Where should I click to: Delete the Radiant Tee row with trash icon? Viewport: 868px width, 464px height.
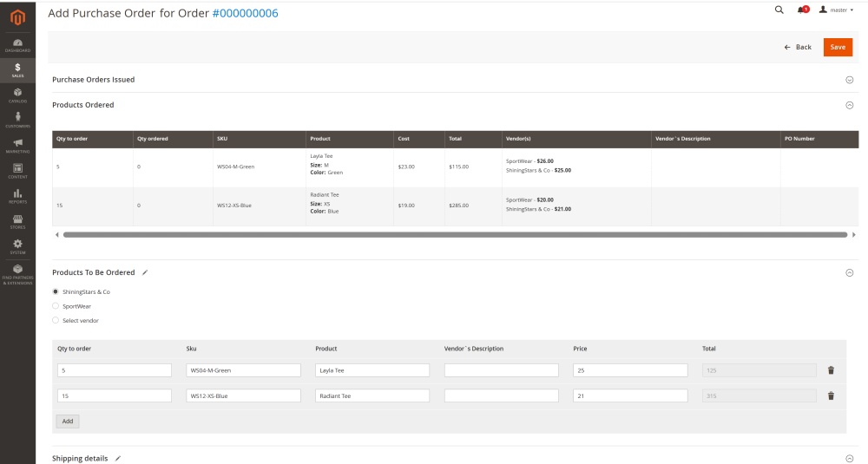point(831,396)
